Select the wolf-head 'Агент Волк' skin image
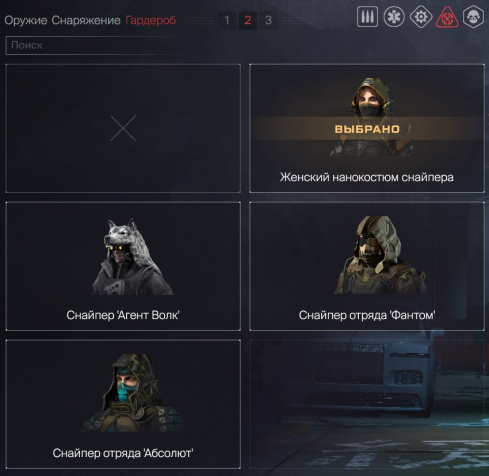The height and width of the screenshot is (476, 489). point(132,257)
